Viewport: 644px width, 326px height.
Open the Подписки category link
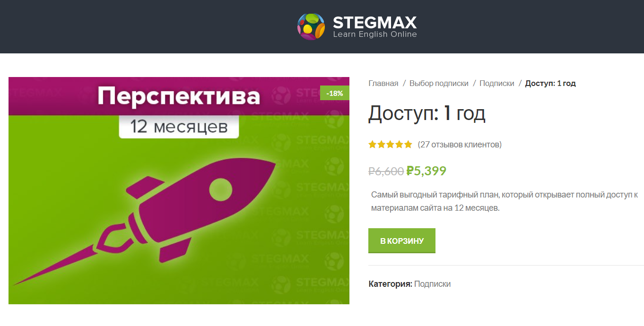(432, 284)
